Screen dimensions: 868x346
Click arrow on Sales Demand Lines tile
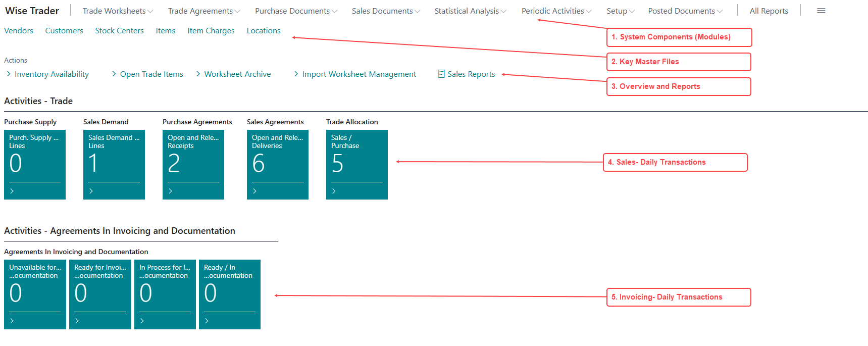tap(91, 191)
